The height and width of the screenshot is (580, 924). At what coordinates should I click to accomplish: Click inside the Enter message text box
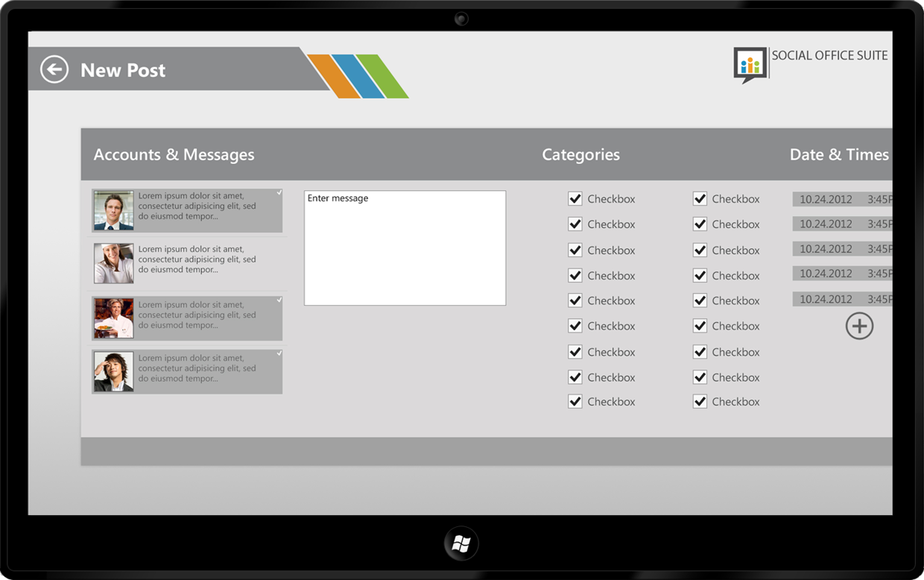[x=405, y=246]
